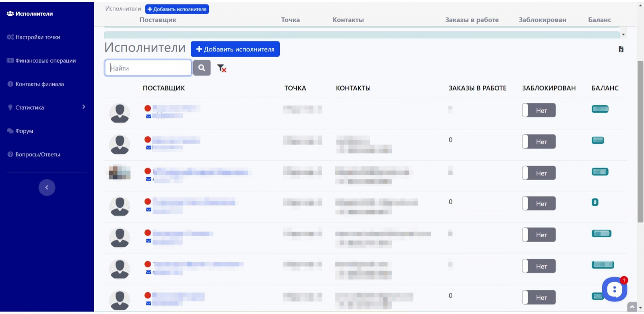Click the uppercase ПОСТАВЩИК table column header
Screen dimensions: 644x314
[x=164, y=88]
